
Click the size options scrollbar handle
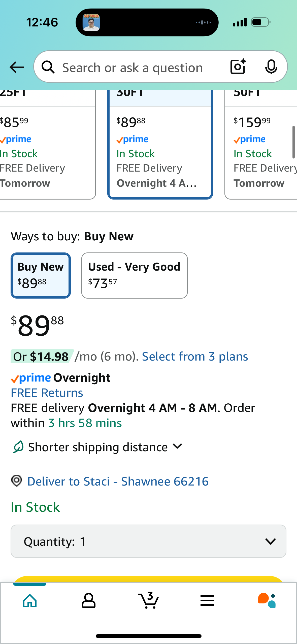(293, 142)
